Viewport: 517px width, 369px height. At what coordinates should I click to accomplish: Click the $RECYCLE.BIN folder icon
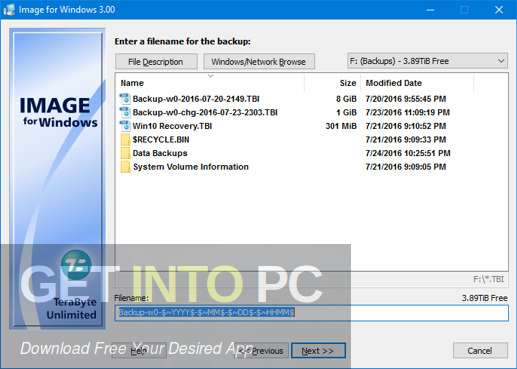[125, 139]
